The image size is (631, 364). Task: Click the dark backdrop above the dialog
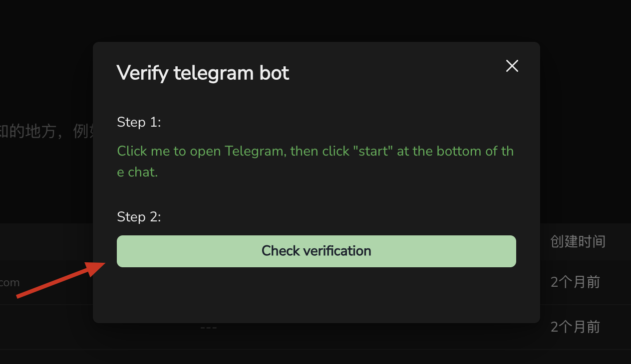tap(315, 20)
